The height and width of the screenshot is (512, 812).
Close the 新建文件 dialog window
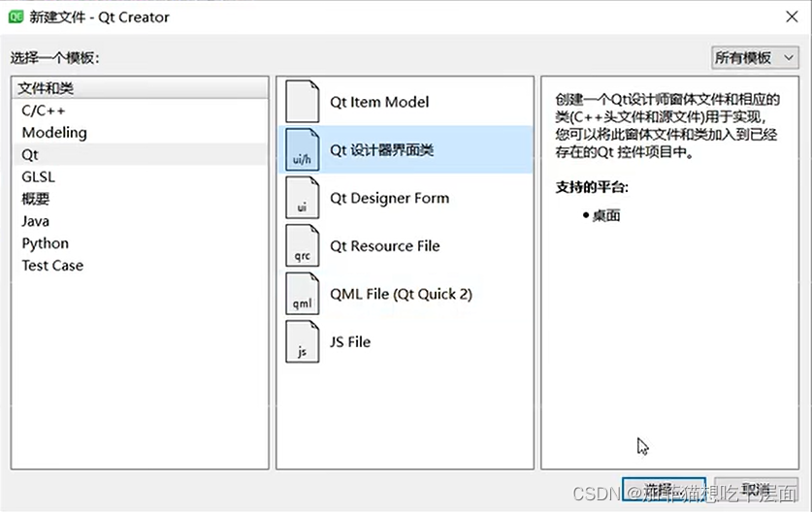point(792,16)
